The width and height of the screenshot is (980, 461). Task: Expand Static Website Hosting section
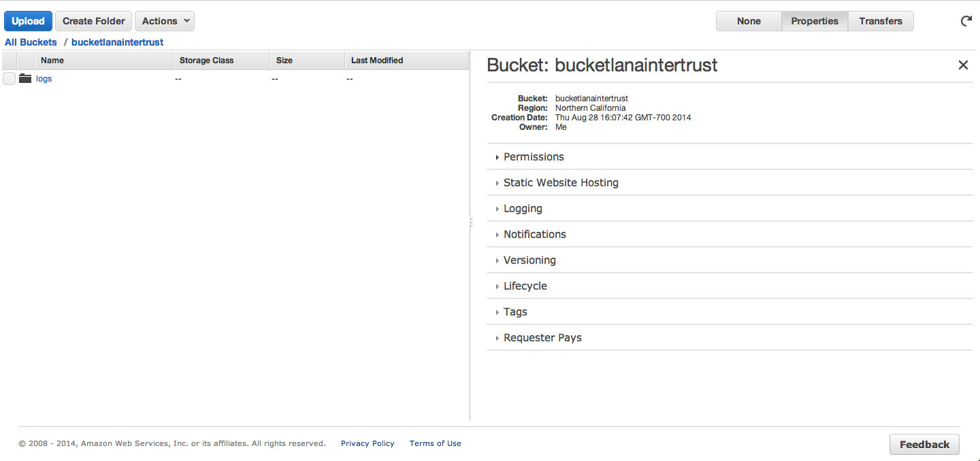560,183
